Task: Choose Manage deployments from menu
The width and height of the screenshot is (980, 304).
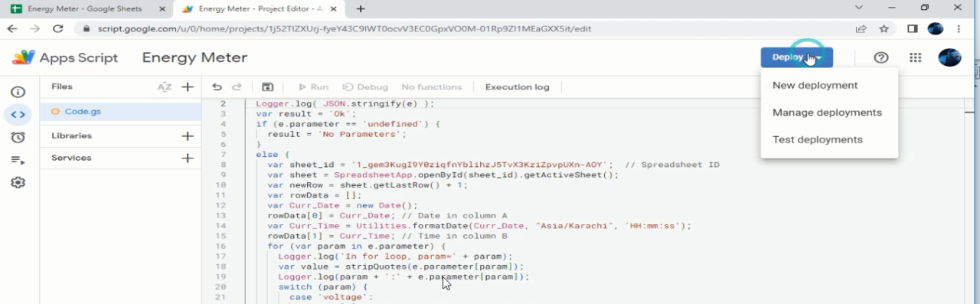Action: [x=827, y=113]
